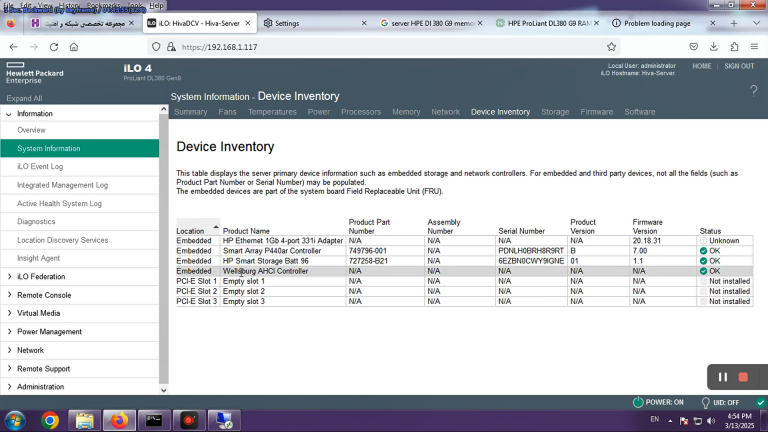The height and width of the screenshot is (432, 768).
Task: Expand the Remote Console section
Action: [x=9, y=295]
